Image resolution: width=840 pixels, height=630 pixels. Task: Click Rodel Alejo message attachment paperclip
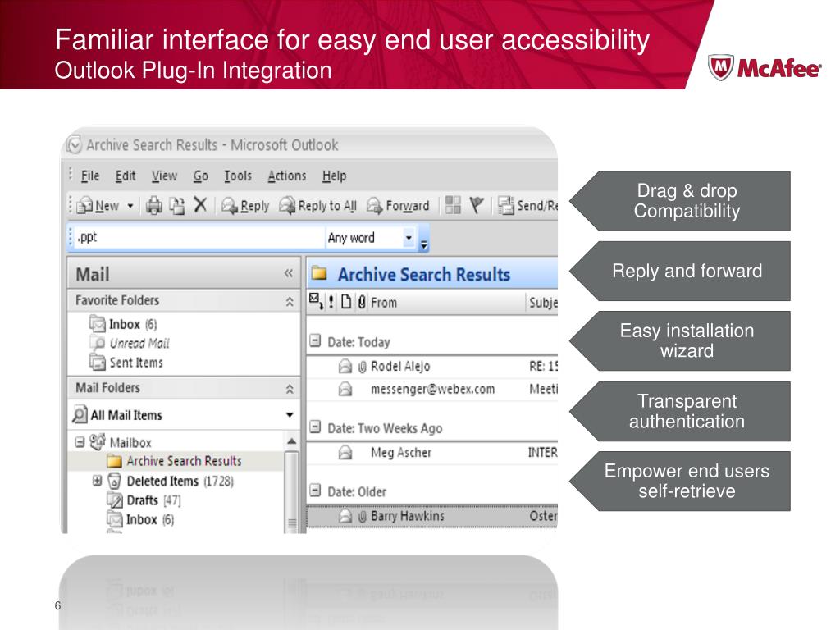362,367
